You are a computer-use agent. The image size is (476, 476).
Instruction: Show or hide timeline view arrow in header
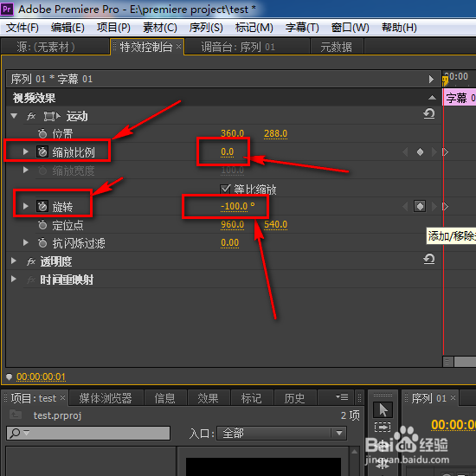[x=431, y=80]
